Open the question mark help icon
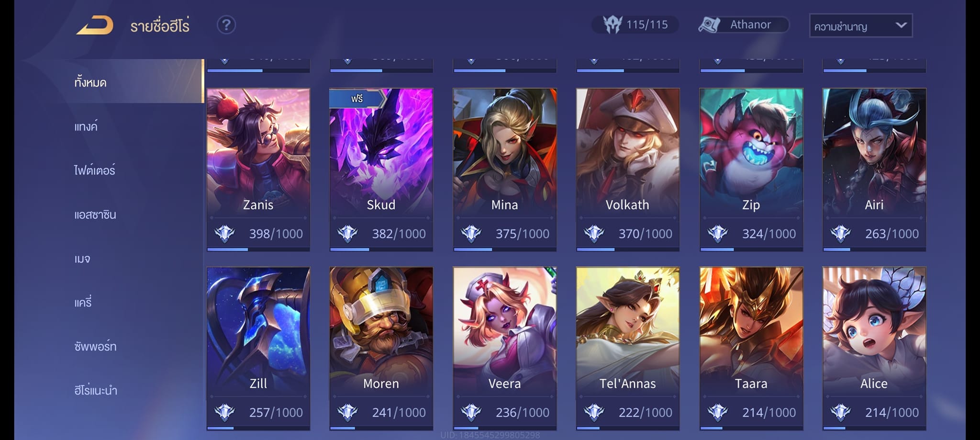Image resolution: width=980 pixels, height=440 pixels. pyautogui.click(x=226, y=25)
